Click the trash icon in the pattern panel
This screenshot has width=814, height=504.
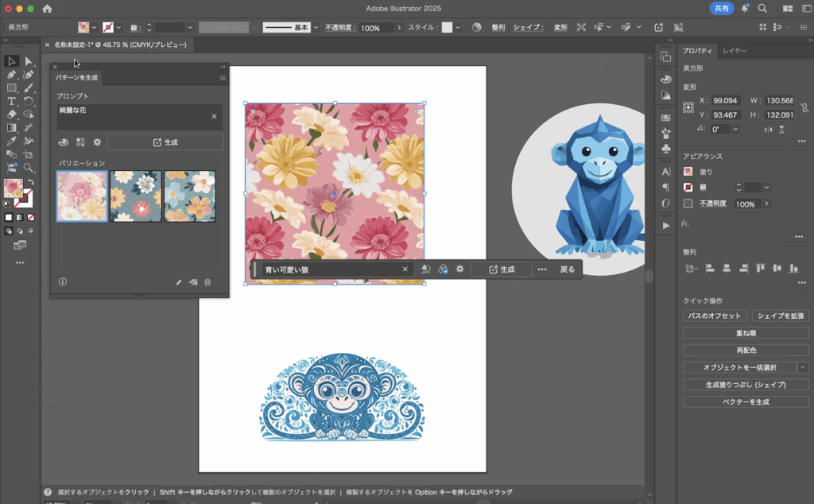pyautogui.click(x=207, y=281)
